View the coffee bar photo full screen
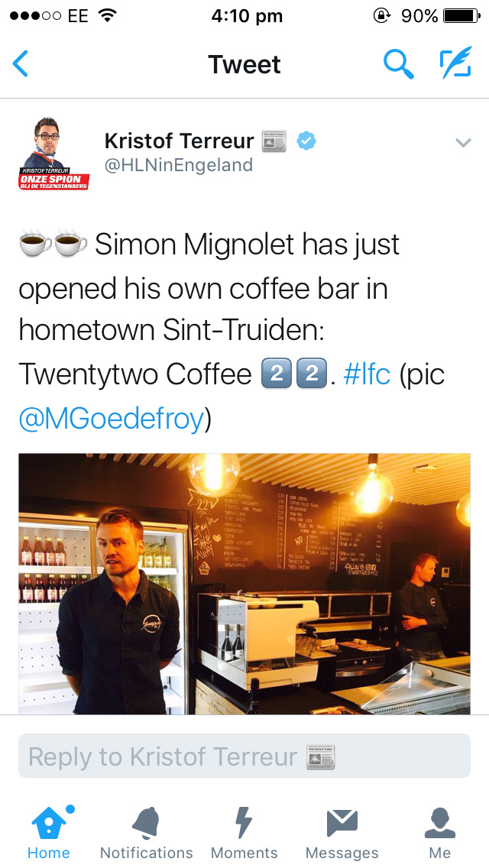The height and width of the screenshot is (868, 489). pos(244,584)
